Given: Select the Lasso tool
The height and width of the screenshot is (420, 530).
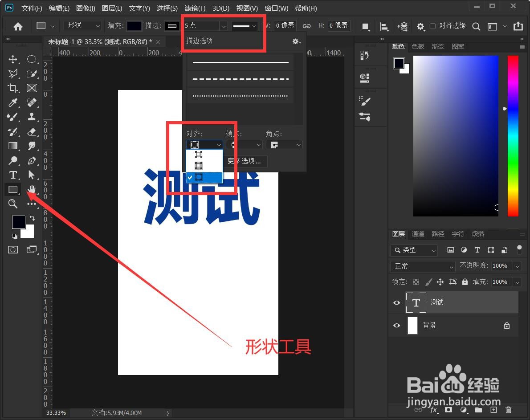Looking at the screenshot, I should point(12,73).
